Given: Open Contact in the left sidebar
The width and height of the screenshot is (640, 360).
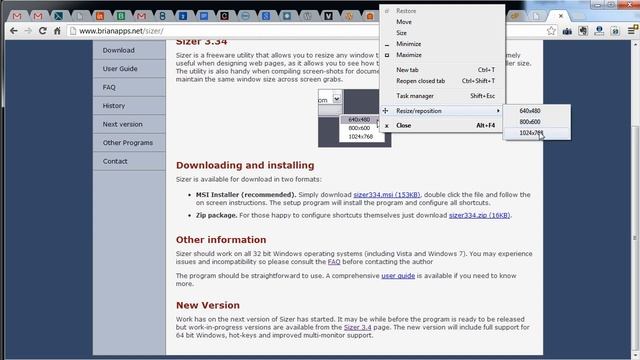Looking at the screenshot, I should click(x=129, y=161).
